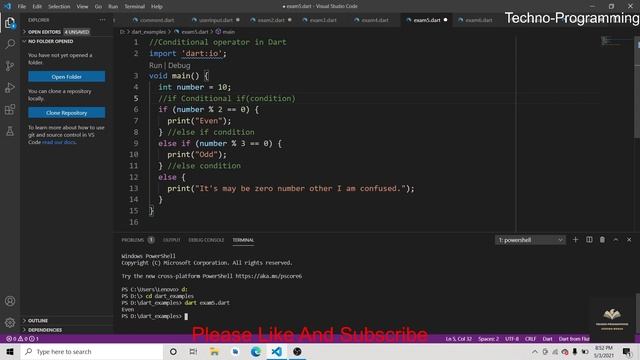The image size is (640, 360).
Task: Open Cortana circle on taskbar
Action: 173,351
